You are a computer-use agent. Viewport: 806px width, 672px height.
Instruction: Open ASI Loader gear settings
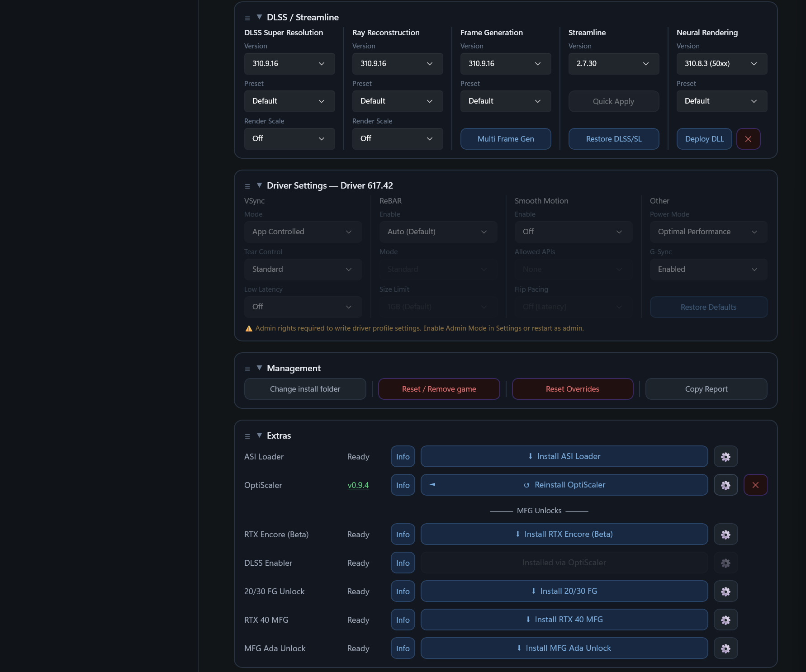point(725,457)
